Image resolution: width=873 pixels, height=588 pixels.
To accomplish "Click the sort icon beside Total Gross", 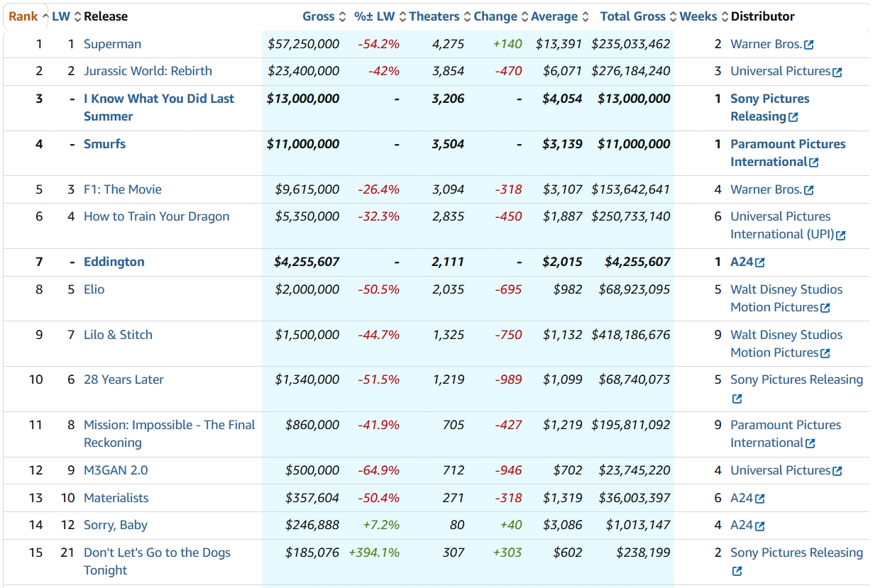I will click(674, 16).
